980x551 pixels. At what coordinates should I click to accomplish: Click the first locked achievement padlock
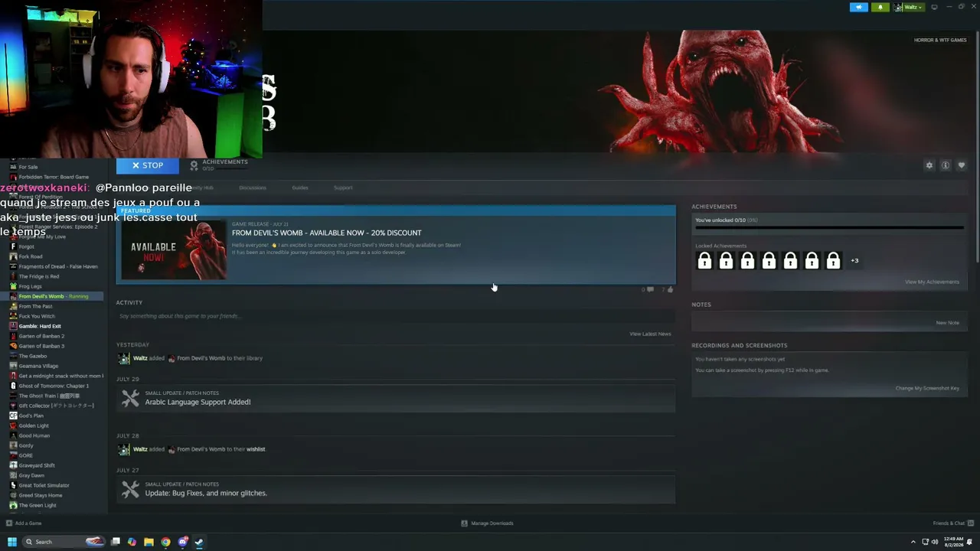point(704,261)
